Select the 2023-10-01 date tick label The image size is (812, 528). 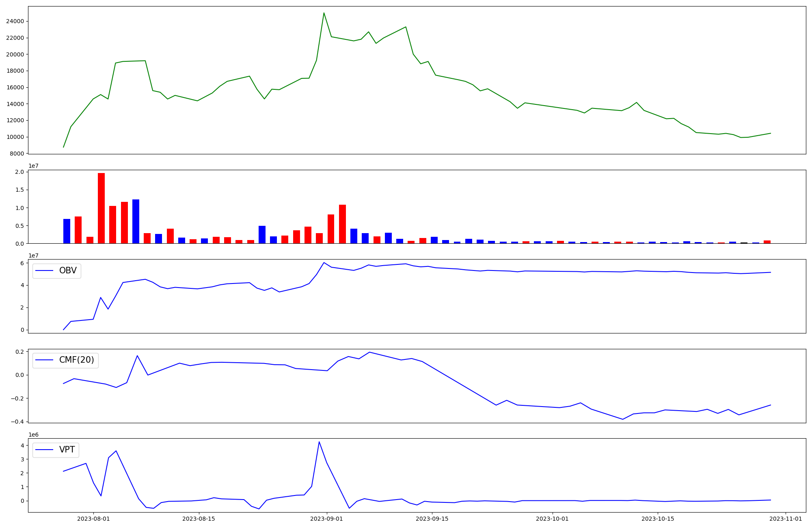553,519
